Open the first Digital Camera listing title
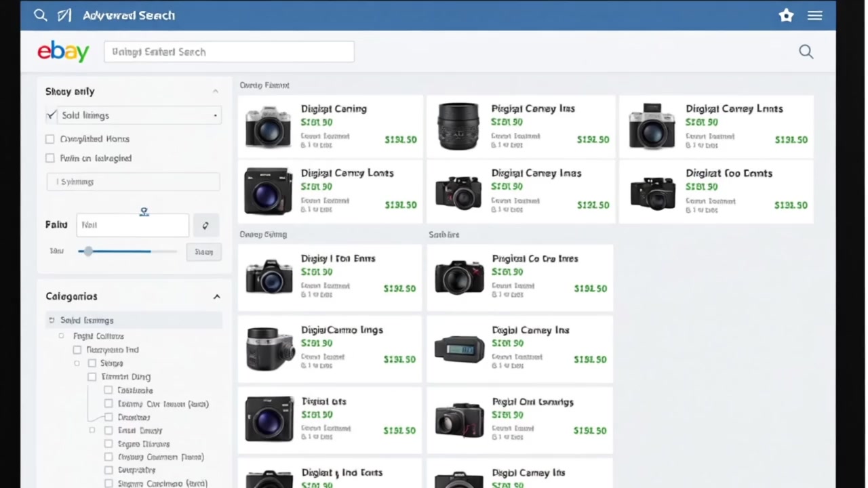Screen dimensions: 868x488 [x=334, y=108]
